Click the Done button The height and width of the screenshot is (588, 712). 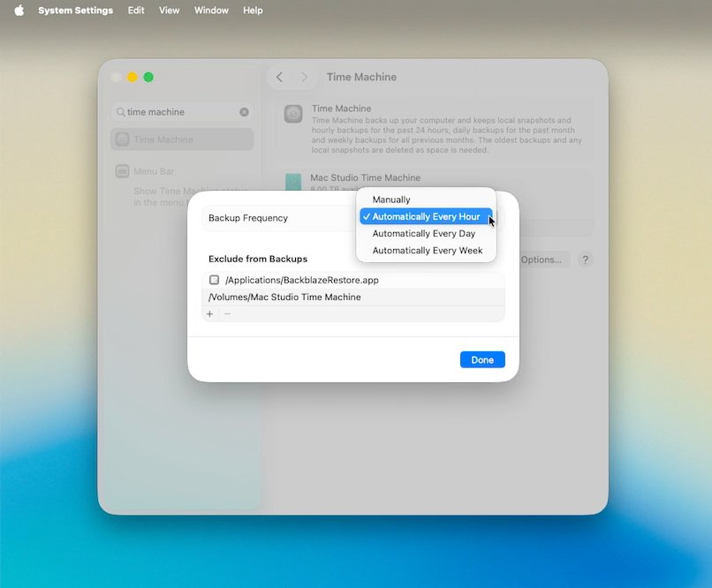(482, 360)
